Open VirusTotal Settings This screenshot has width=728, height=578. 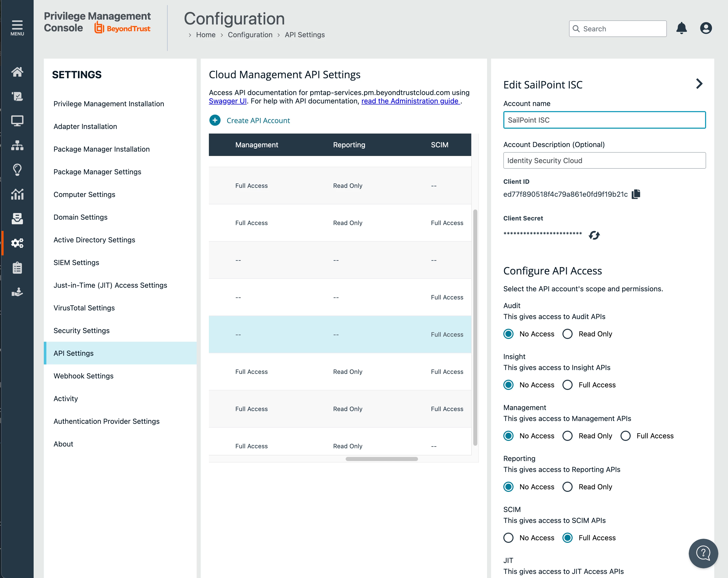(84, 308)
